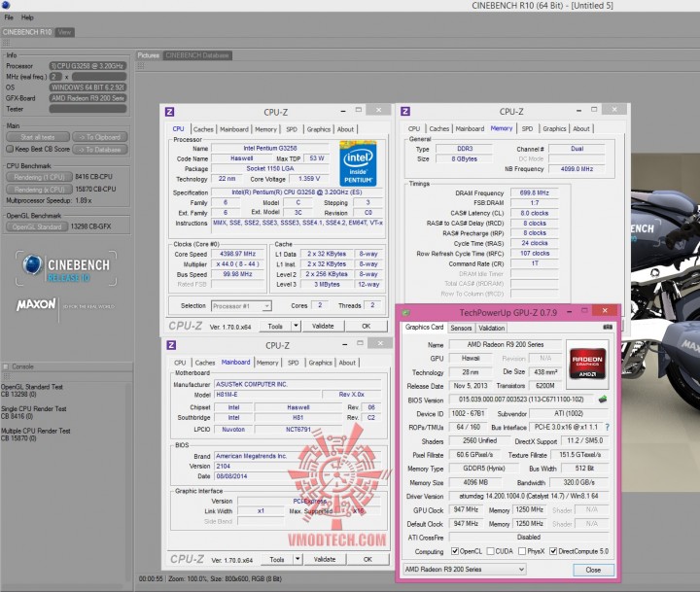Click the OpenGL Standard button

[x=37, y=226]
